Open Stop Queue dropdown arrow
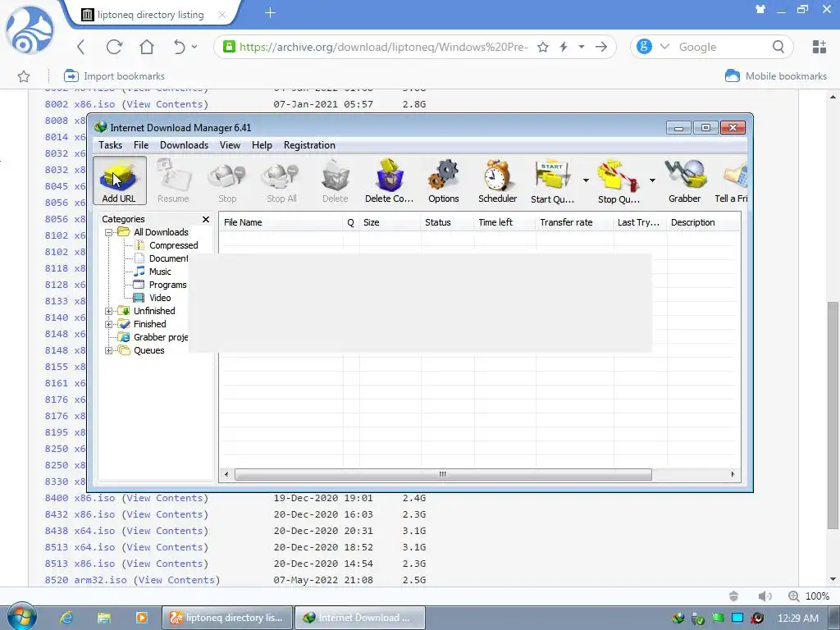Screen dimensions: 840x630 point(652,180)
